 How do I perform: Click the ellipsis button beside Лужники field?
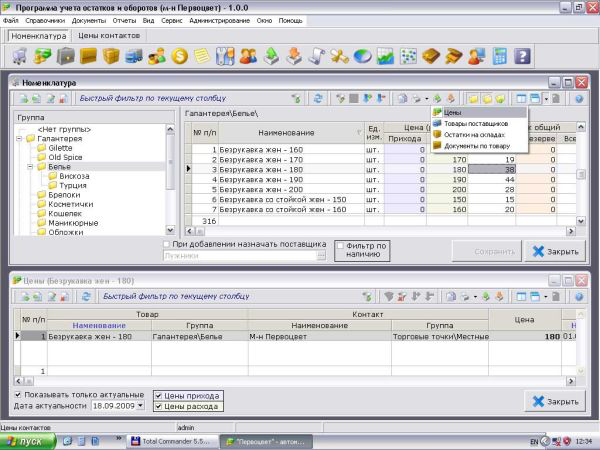(321, 256)
